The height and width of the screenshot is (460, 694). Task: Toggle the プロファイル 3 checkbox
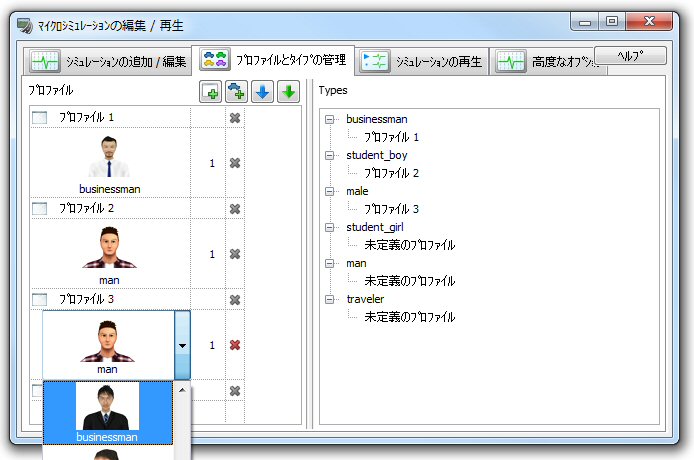tap(39, 300)
